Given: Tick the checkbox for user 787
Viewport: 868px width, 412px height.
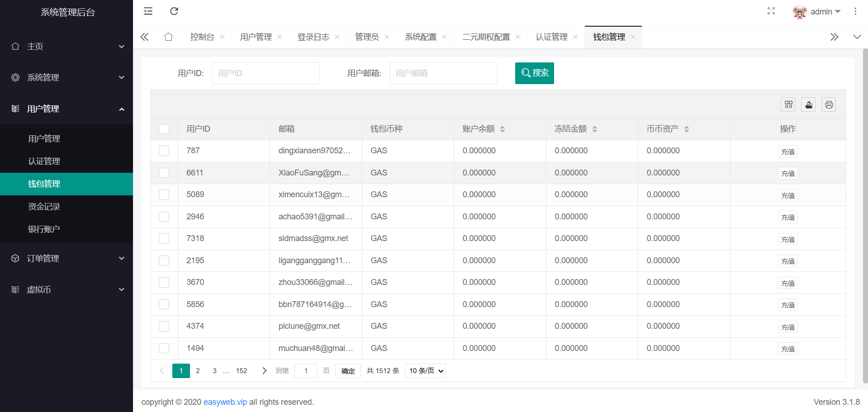Looking at the screenshot, I should coord(164,151).
